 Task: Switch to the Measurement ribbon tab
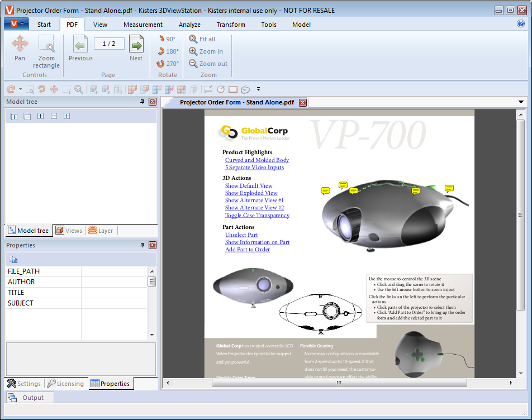coord(143,25)
